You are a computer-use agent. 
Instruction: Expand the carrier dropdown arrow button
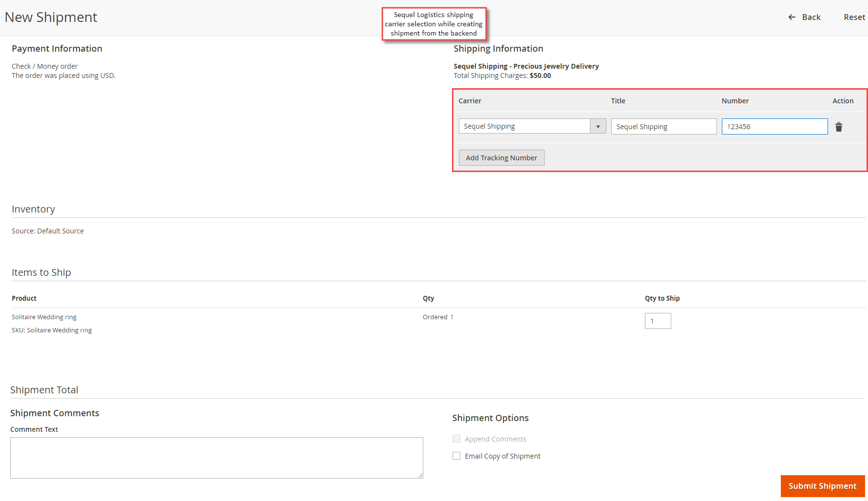tap(598, 126)
